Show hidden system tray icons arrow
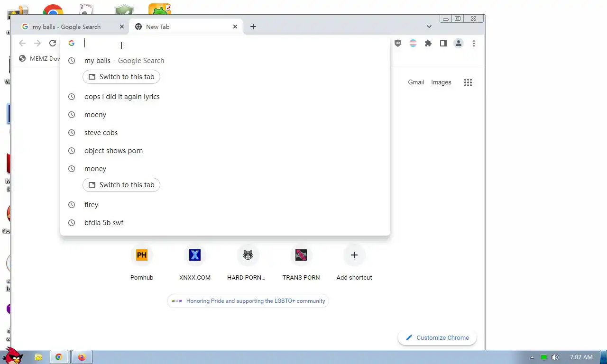607x364 pixels. tap(532, 357)
